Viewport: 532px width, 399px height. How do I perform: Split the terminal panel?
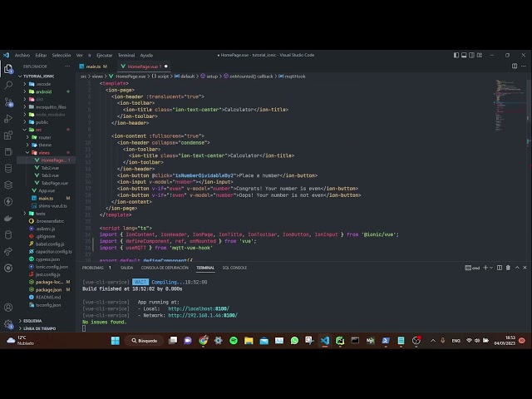pyautogui.click(x=500, y=268)
